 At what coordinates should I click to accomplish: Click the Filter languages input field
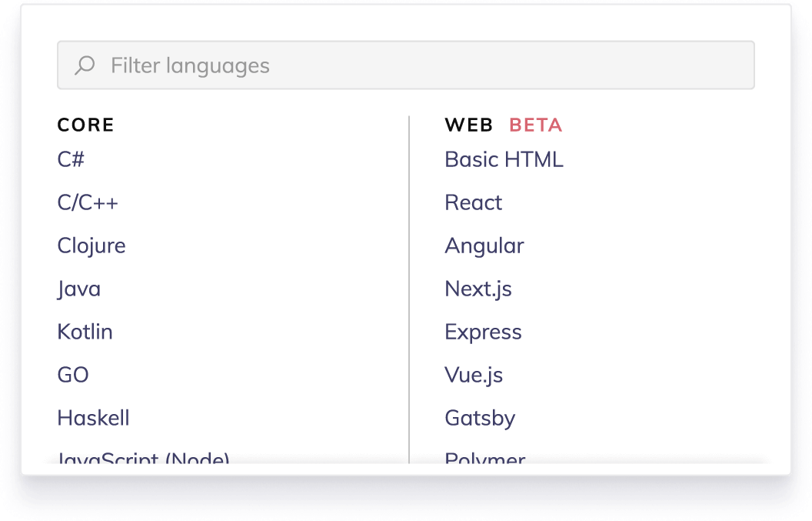pyautogui.click(x=415, y=65)
